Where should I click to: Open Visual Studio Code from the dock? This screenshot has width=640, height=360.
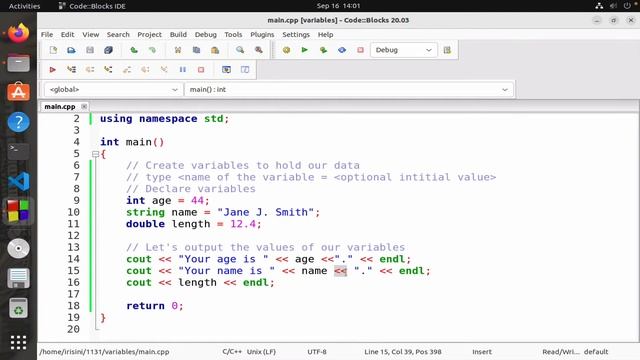point(18,181)
